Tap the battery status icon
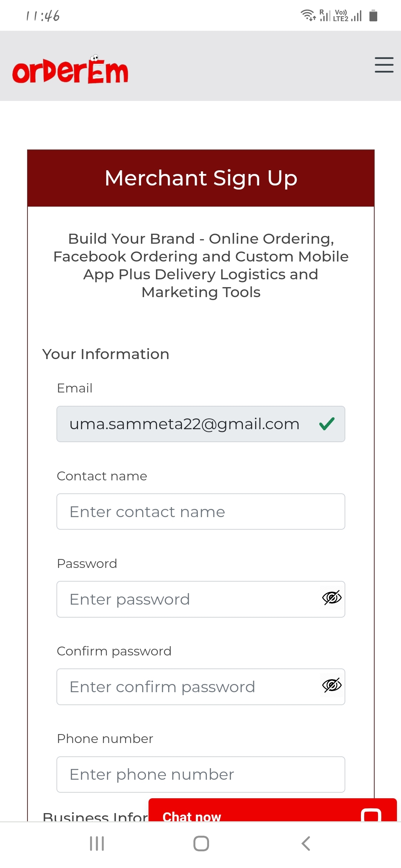This screenshot has width=401, height=868. (x=373, y=16)
